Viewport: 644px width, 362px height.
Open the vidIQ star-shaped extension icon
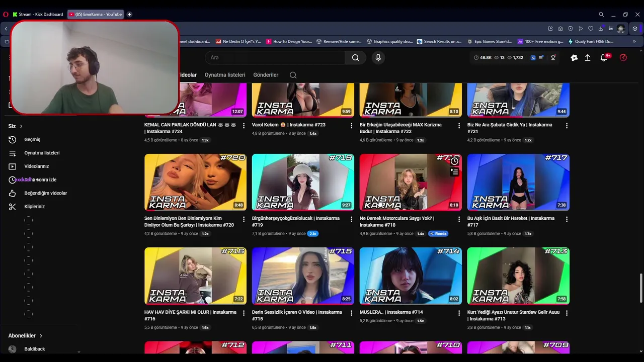coord(574,58)
